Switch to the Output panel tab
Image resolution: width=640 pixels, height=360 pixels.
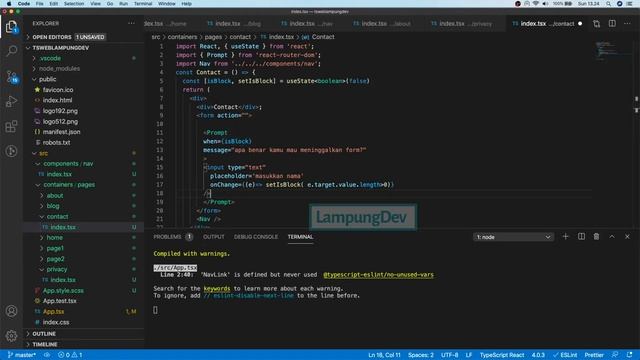pos(213,237)
